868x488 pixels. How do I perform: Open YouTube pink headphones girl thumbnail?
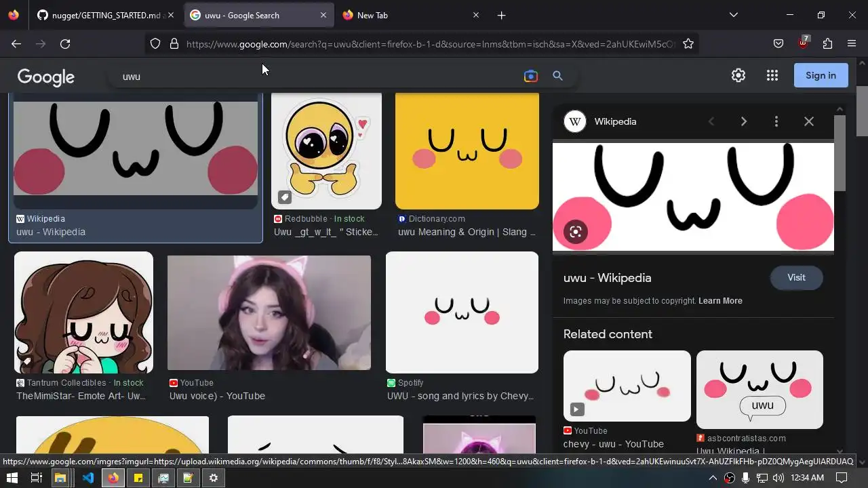click(x=269, y=312)
